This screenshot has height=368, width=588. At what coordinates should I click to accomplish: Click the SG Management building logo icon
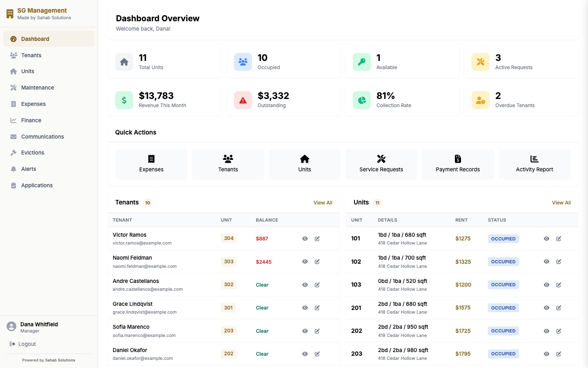coord(10,14)
